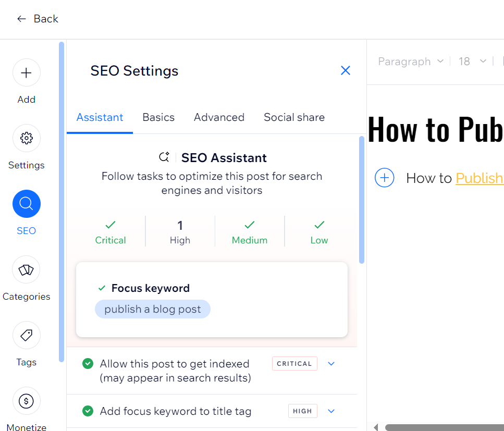Refresh the SEO Assistant analysis icon
The image size is (504, 431).
click(164, 156)
